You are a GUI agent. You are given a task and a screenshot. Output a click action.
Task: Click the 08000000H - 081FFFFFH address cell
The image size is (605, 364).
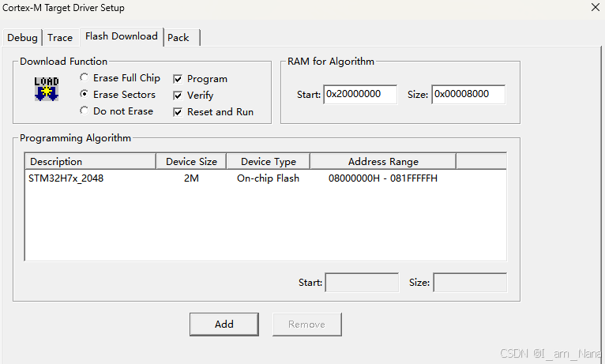pos(383,178)
